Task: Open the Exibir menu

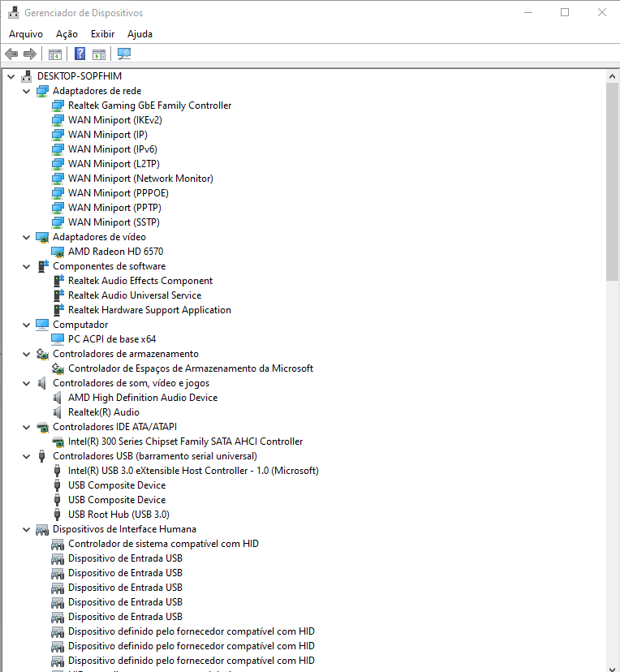Action: tap(103, 34)
